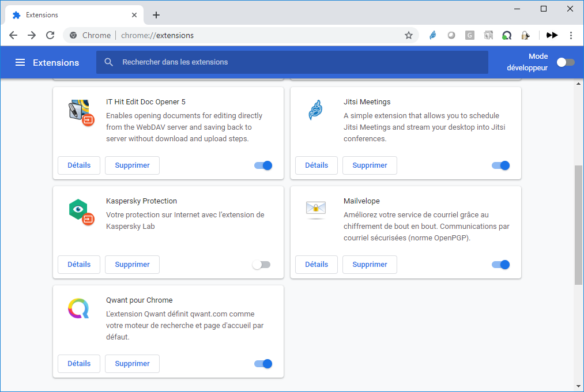The height and width of the screenshot is (392, 584).
Task: Click the gray G extension icon
Action: [470, 35]
